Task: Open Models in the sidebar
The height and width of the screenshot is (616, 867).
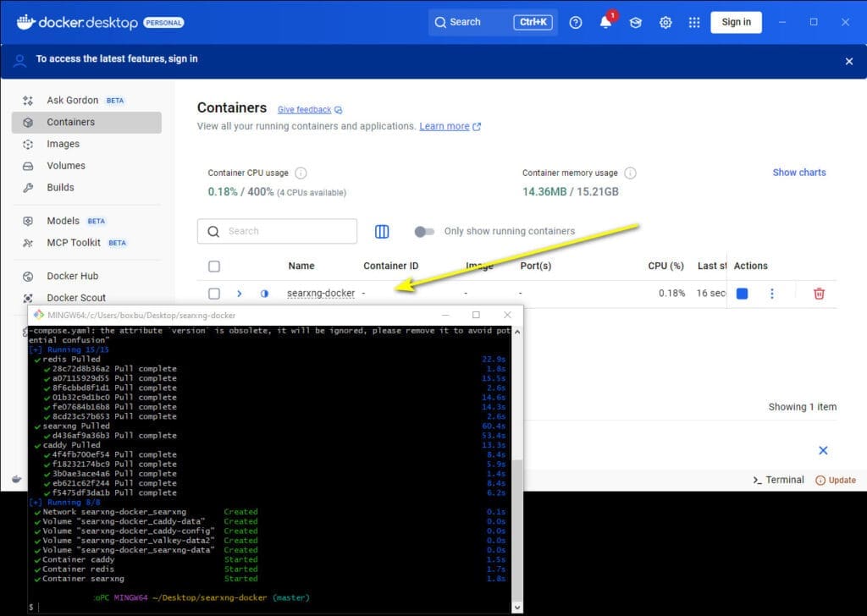Action: [86, 221]
